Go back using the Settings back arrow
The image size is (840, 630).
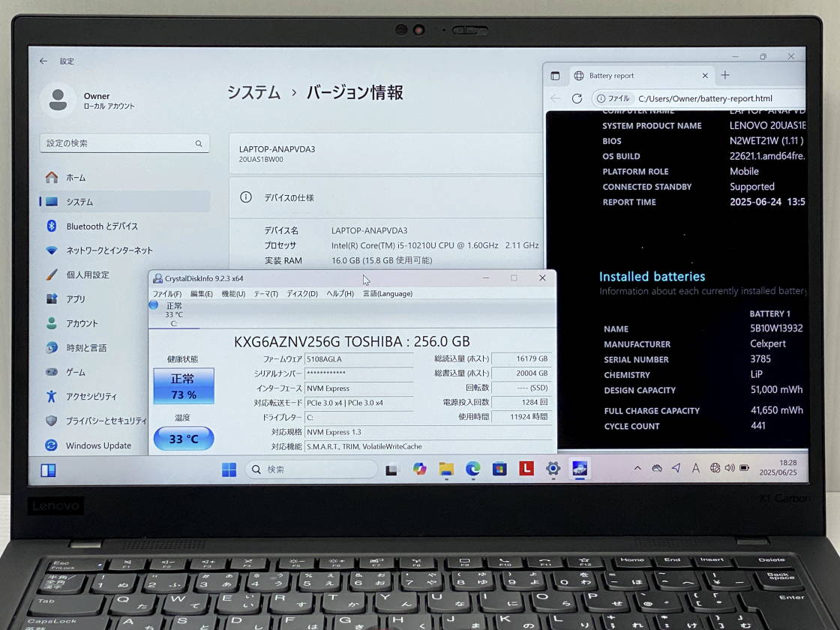pos(43,61)
